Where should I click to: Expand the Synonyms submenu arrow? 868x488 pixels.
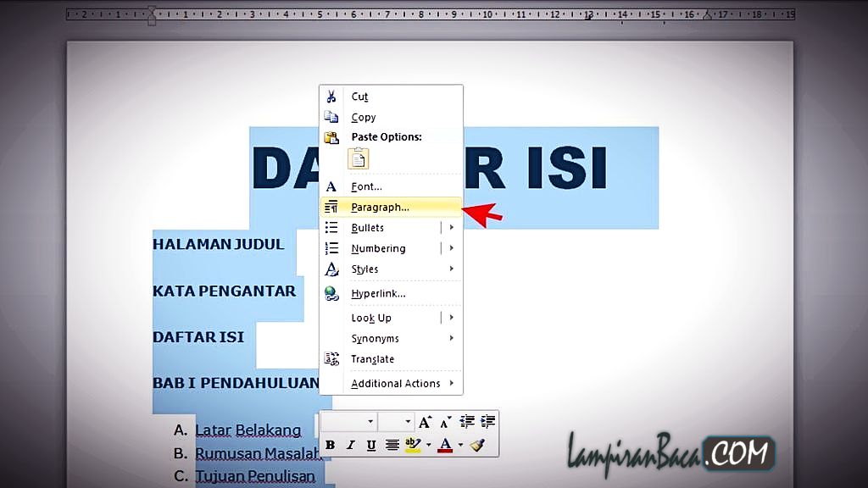452,338
